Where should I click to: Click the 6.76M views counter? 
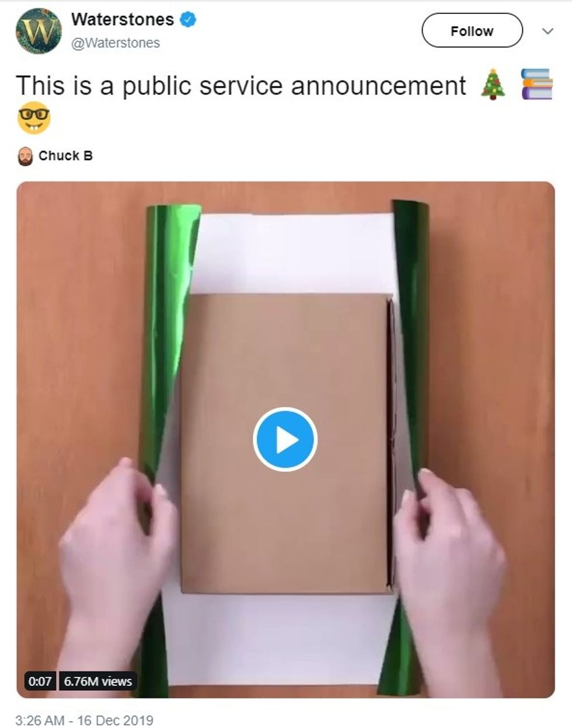coord(97,681)
